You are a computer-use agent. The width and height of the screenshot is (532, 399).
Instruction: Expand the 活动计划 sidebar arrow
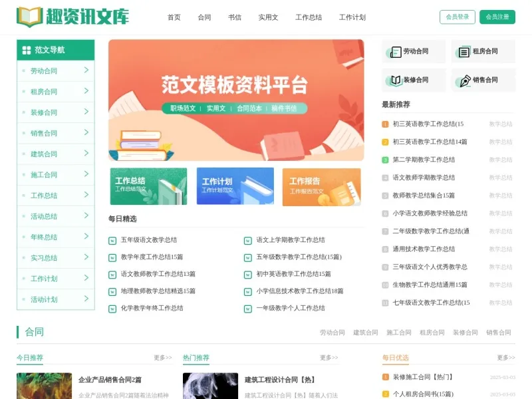(86, 299)
